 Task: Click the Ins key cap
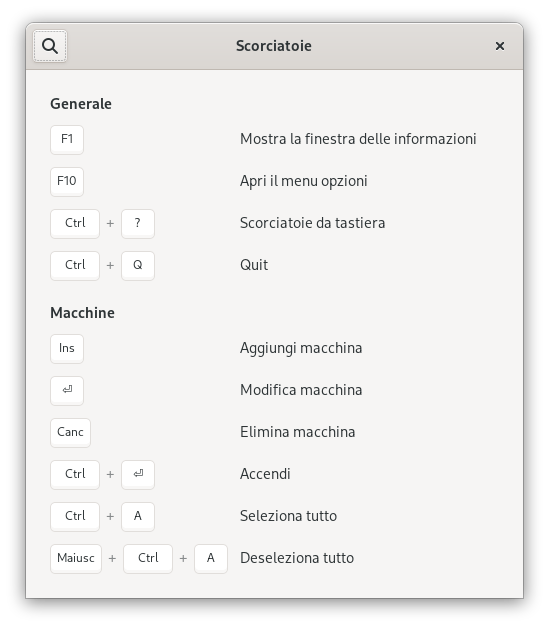click(67, 348)
